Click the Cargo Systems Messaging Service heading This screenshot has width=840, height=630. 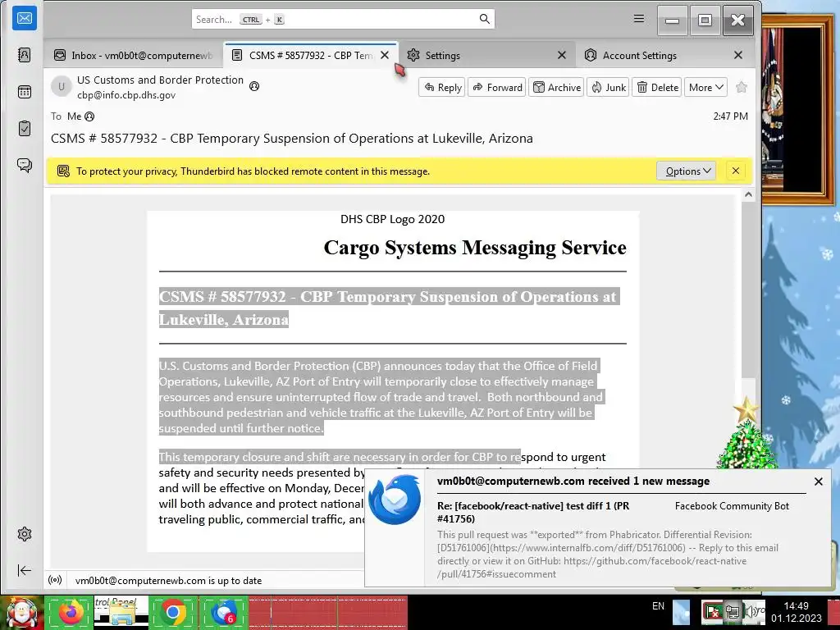[x=475, y=248]
